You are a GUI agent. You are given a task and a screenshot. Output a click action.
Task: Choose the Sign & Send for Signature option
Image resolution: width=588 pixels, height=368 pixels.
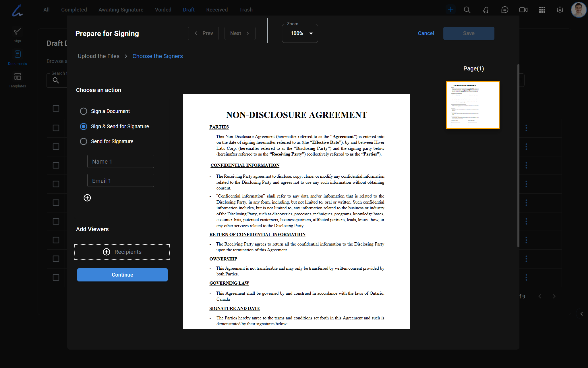pos(84,126)
